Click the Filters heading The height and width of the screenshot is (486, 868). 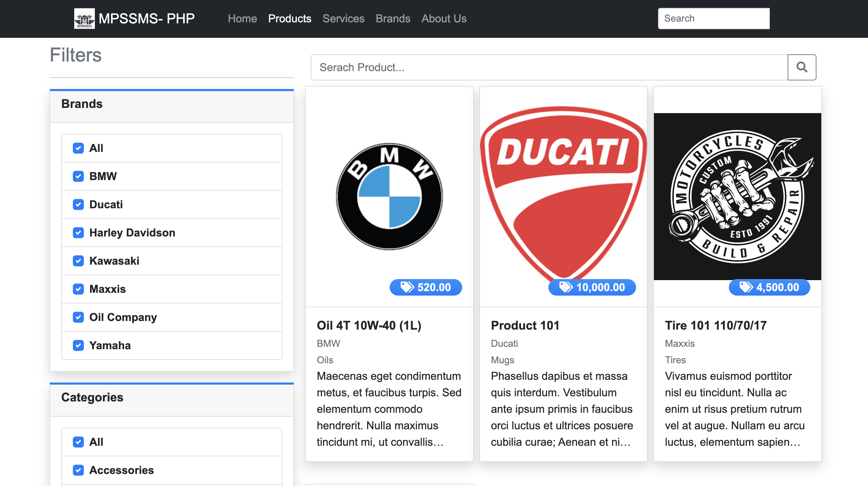(x=76, y=55)
